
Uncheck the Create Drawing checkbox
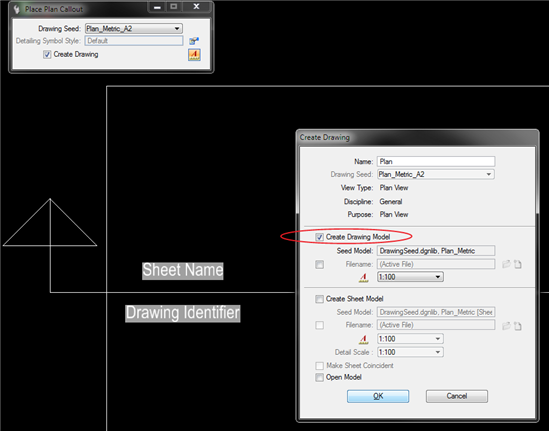(47, 55)
